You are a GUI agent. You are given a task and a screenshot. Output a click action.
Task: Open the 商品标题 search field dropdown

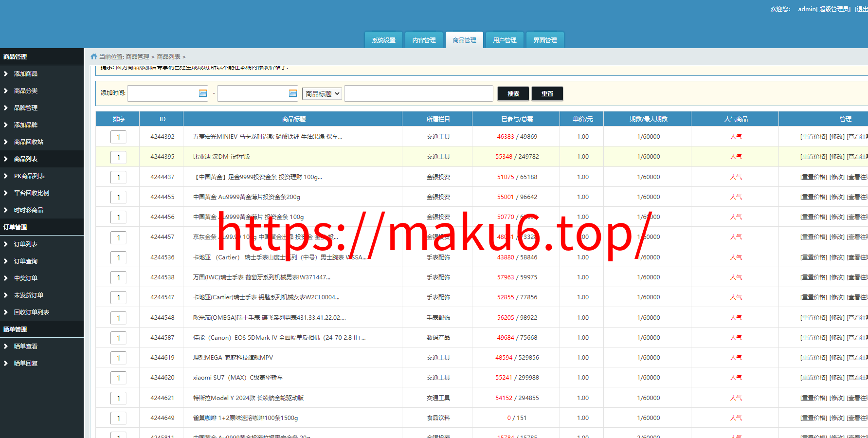tap(322, 93)
